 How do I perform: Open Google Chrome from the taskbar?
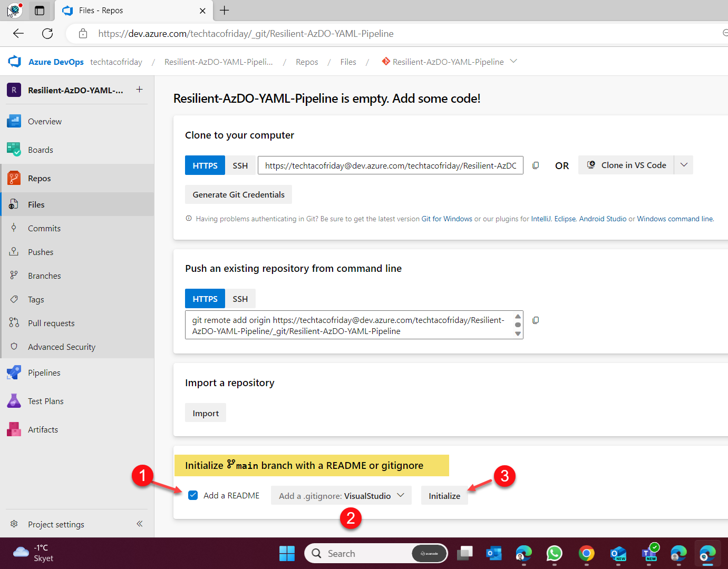tap(586, 553)
